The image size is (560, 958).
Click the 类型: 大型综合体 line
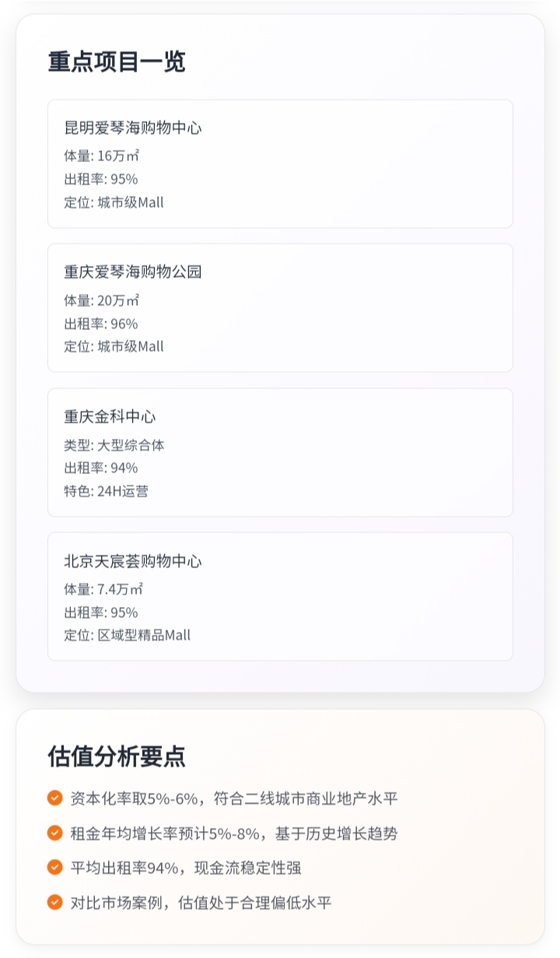pos(114,445)
